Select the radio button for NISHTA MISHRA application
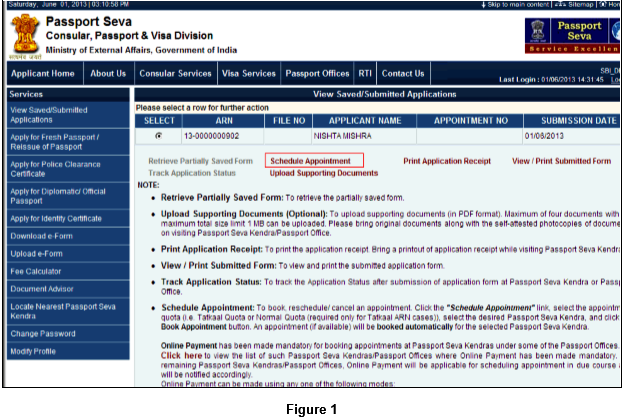The image size is (625, 418). [x=160, y=135]
